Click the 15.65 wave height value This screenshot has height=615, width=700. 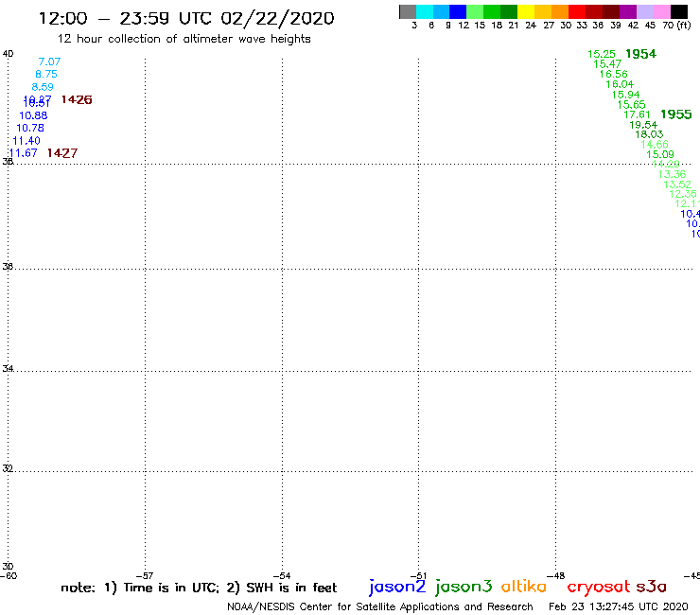point(631,104)
